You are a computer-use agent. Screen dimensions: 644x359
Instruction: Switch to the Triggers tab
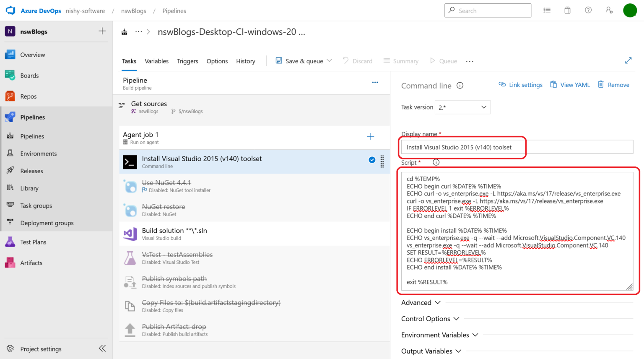[x=187, y=61]
